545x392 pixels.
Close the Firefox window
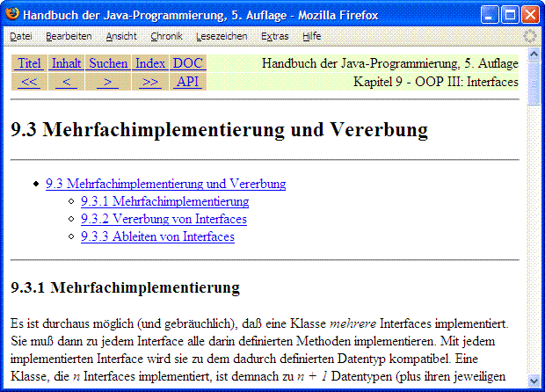tap(530, 15)
